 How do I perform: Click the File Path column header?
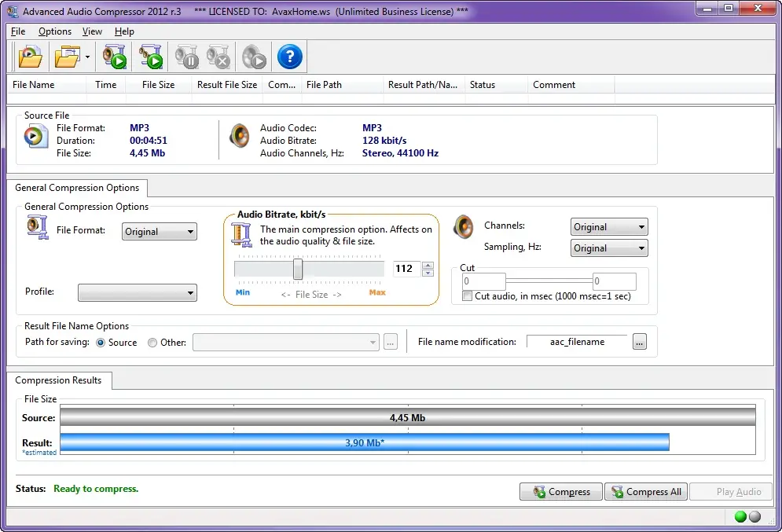(x=342, y=85)
